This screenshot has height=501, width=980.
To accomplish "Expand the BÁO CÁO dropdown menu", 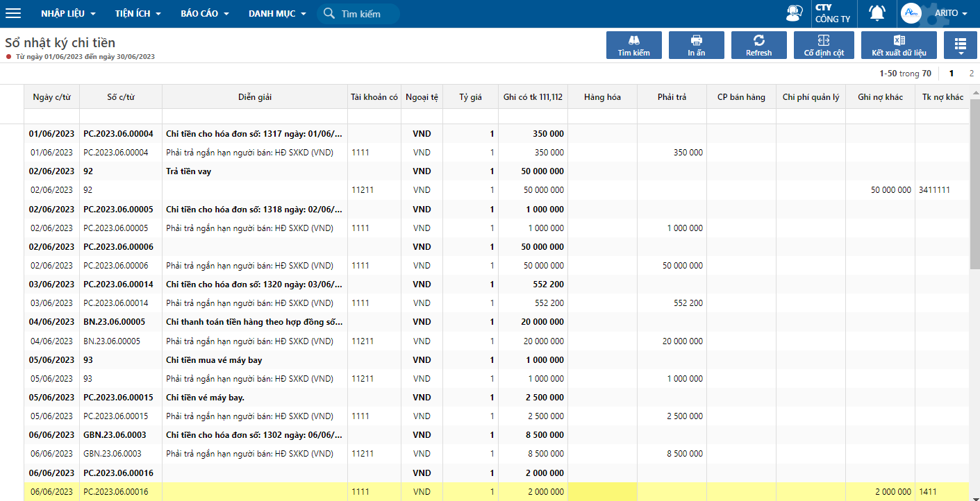I will 204,14.
